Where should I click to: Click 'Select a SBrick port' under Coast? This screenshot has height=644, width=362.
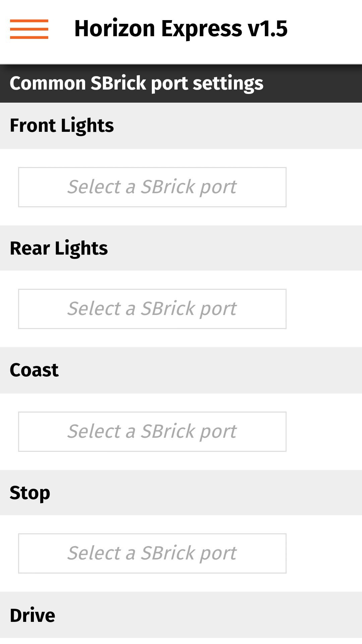click(152, 431)
